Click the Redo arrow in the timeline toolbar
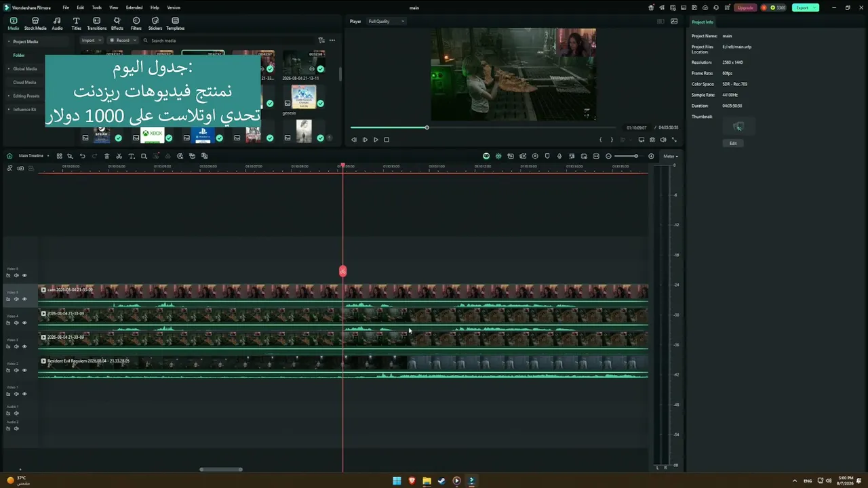The width and height of the screenshot is (868, 488). click(x=94, y=156)
